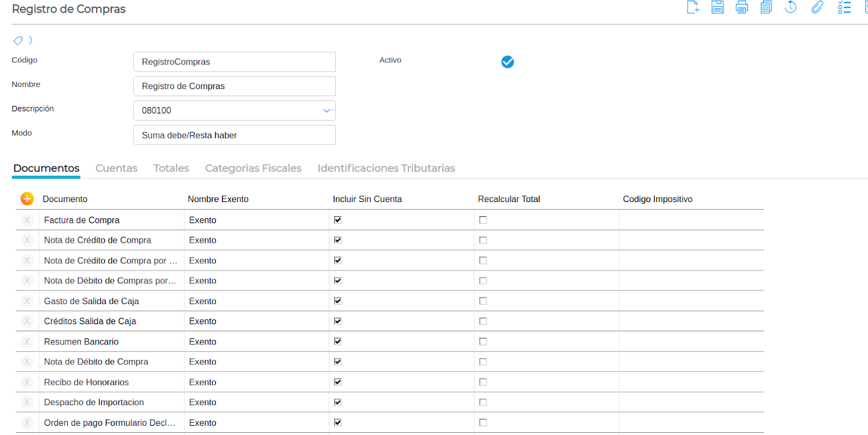This screenshot has height=435, width=868.
Task: Click the new document icon
Action: point(693,8)
